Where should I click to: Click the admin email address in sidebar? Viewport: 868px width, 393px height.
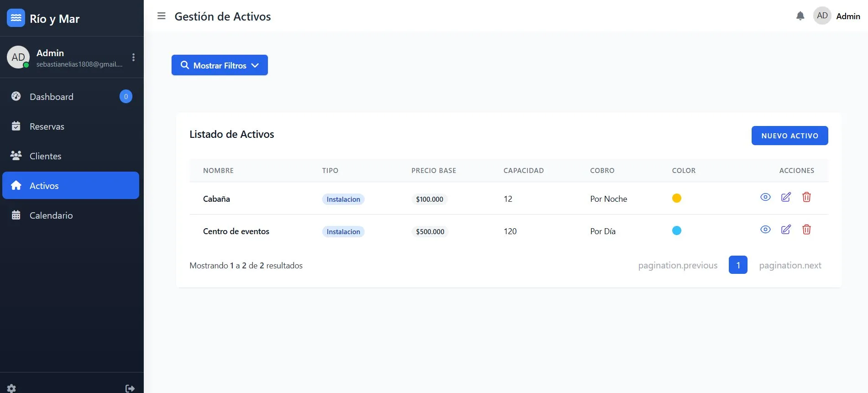point(79,64)
